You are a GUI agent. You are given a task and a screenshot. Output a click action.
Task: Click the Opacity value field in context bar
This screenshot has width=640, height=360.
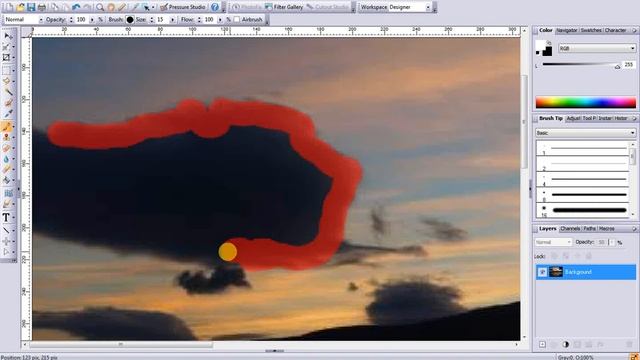pos(81,20)
